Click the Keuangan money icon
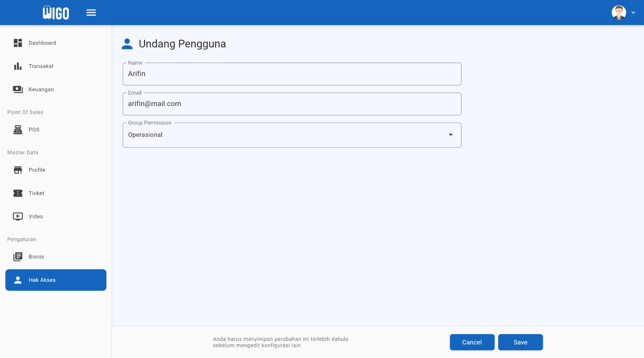Viewport: 644px width, 358px height. (x=18, y=89)
